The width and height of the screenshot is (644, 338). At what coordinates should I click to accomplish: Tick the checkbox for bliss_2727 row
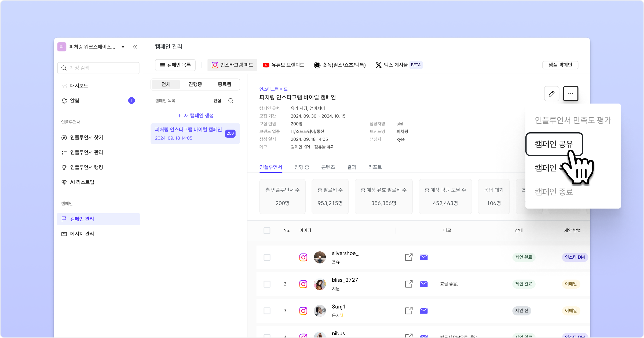(x=267, y=284)
